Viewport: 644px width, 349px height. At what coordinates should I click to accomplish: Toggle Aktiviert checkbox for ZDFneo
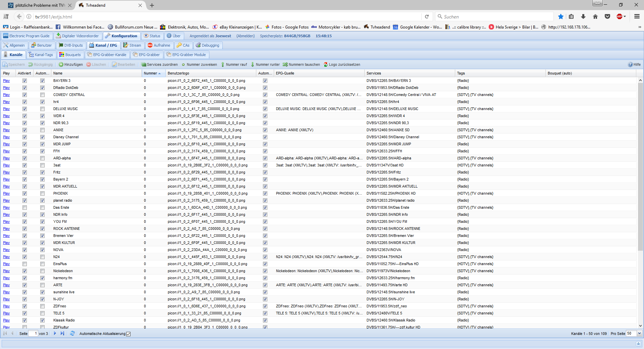pos(24,306)
